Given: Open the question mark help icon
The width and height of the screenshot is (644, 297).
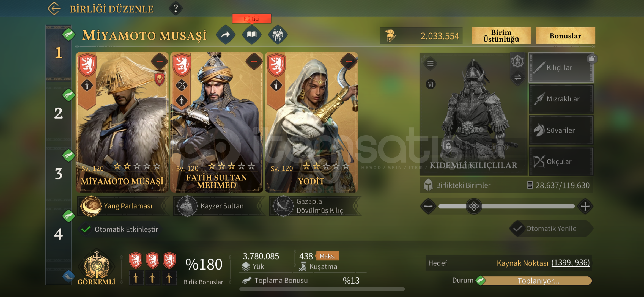Looking at the screenshot, I should [176, 9].
